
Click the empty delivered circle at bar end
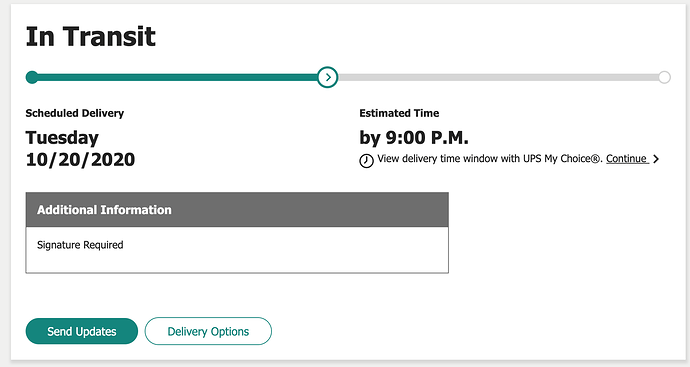664,77
